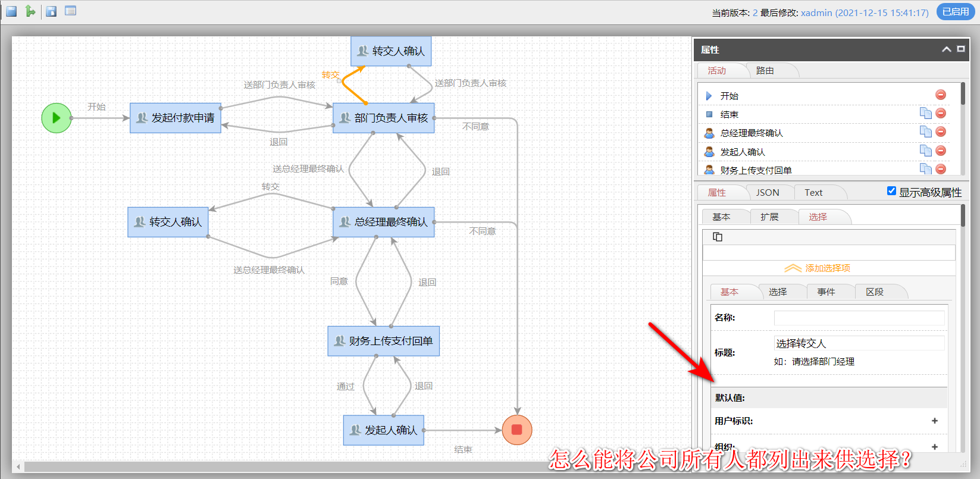Click the horizontal scrollbar under the canvas
Viewport: 980px width, 479px height.
point(351,467)
